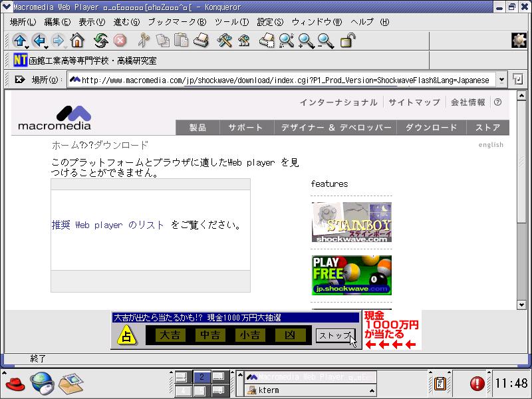The image size is (532, 399).
Task: Select the ストア navigation tab
Action: pyautogui.click(x=488, y=127)
